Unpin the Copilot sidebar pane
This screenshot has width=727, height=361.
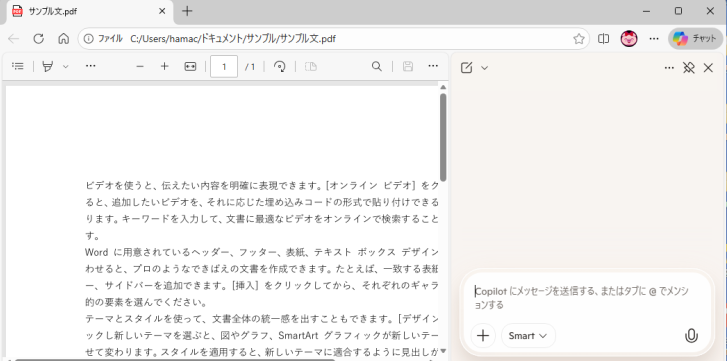689,68
